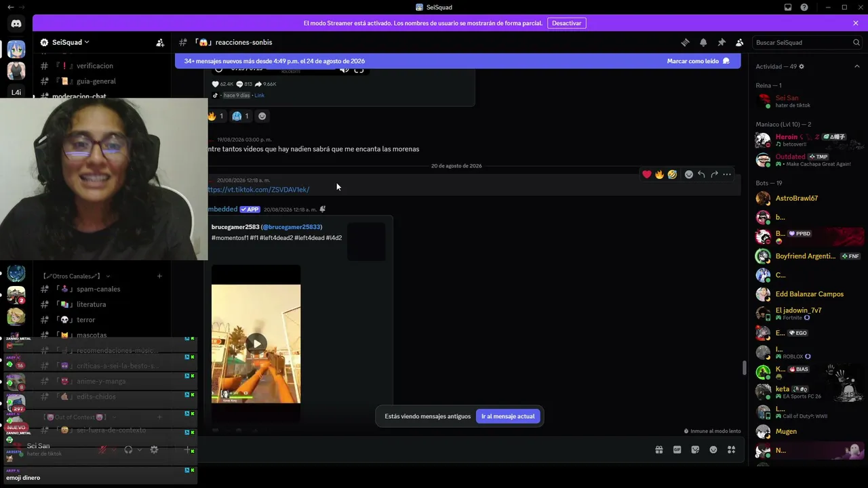
Task: Toggle microphone mute
Action: click(x=103, y=449)
